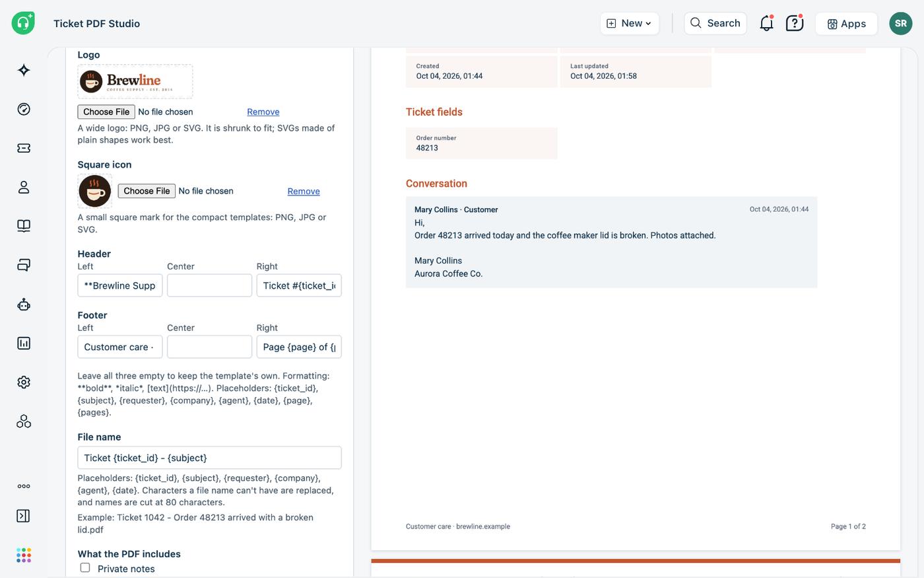
Task: Click the Header Center input field
Action: coord(209,285)
